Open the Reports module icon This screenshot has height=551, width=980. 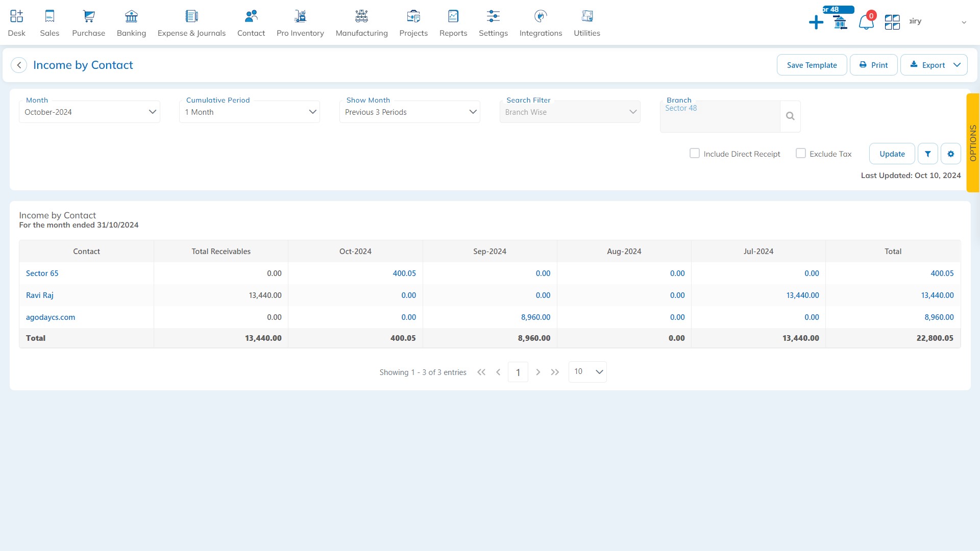pos(453,16)
